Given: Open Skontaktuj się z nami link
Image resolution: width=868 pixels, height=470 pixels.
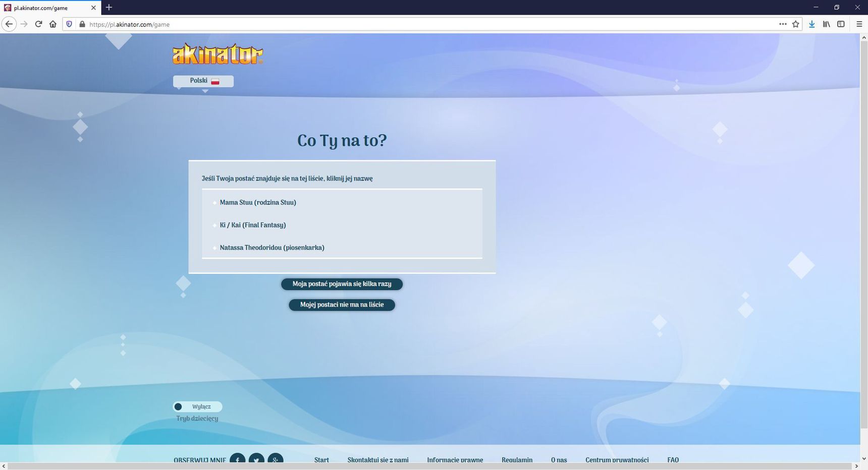Looking at the screenshot, I should point(378,460).
